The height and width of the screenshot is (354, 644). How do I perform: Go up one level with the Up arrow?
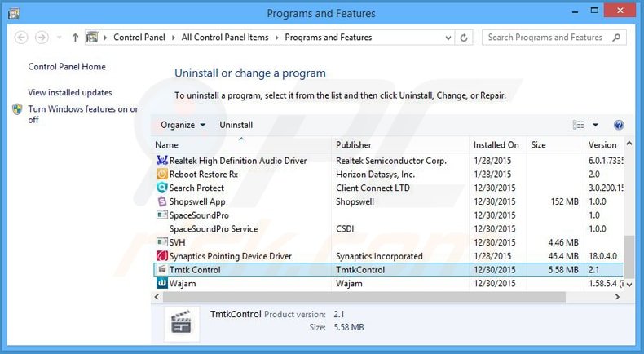pos(75,38)
